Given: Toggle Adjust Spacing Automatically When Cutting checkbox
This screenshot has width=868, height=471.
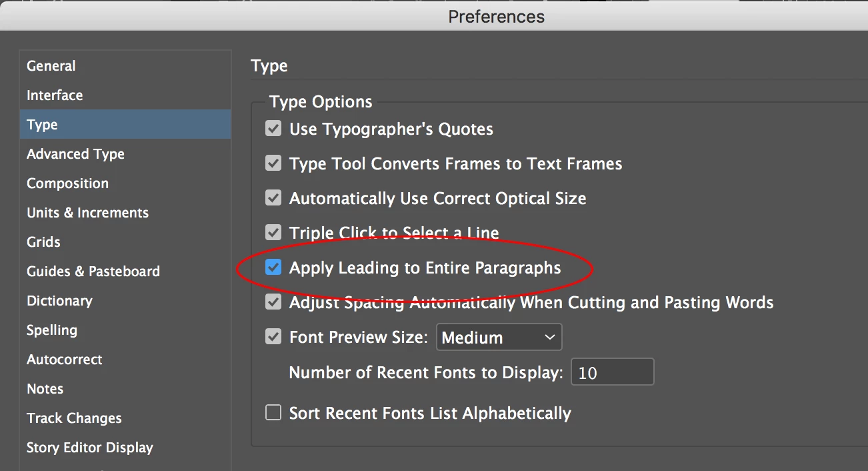Looking at the screenshot, I should coord(273,302).
